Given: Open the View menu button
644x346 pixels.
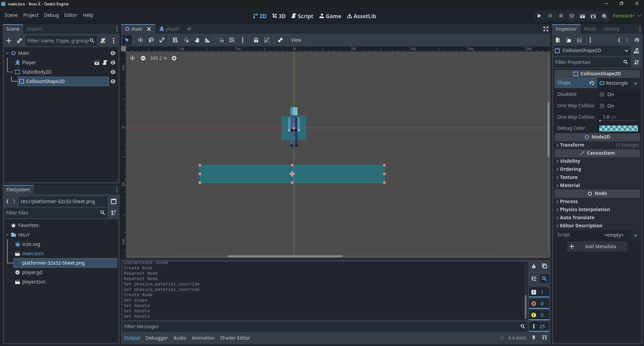Looking at the screenshot, I should [296, 40].
